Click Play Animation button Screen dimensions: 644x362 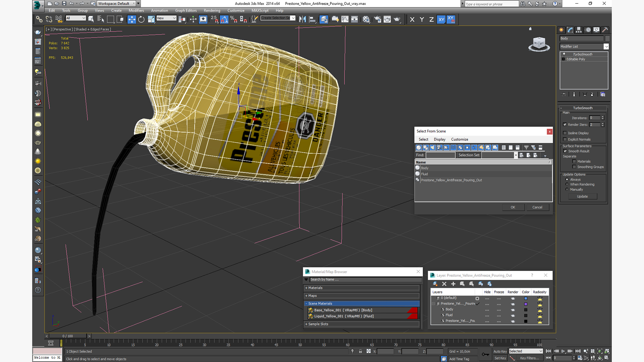tap(563, 351)
